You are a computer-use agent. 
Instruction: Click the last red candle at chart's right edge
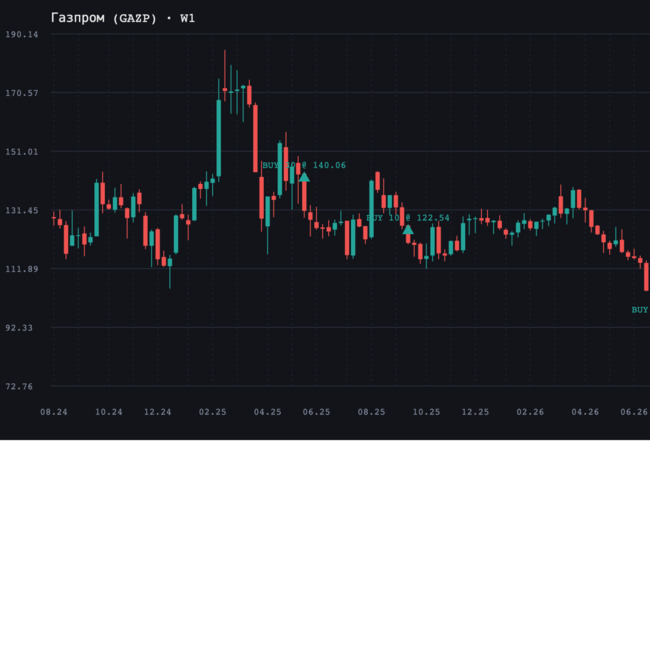pos(646,276)
